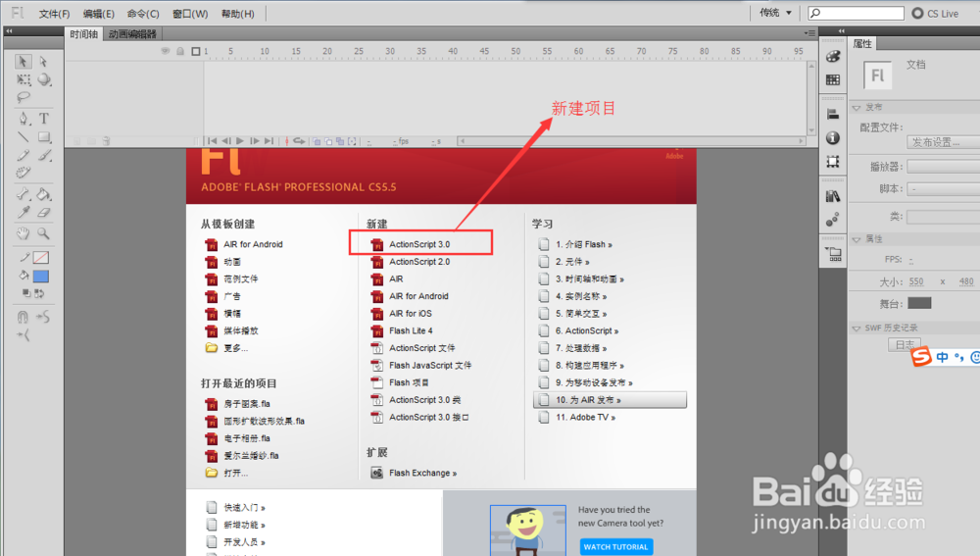Create new ActionScript 3.0 document

(419, 244)
